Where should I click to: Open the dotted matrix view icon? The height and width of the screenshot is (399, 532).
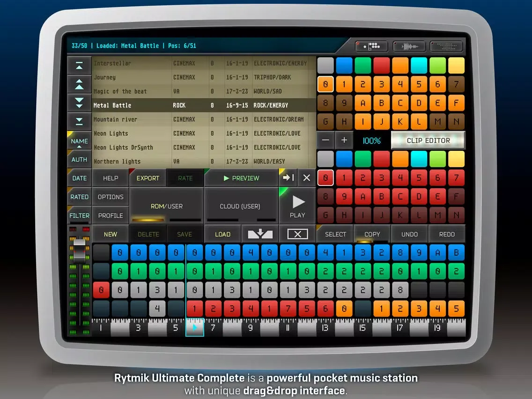(x=446, y=46)
